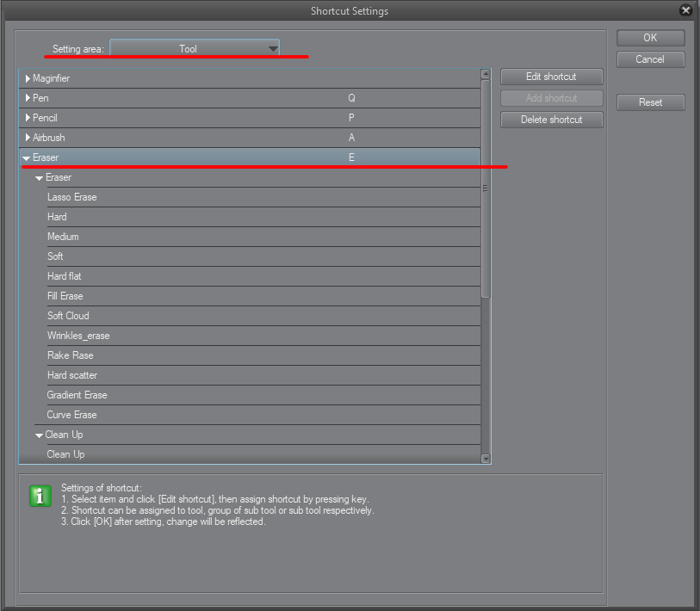Click the Delete shortcut button

[x=551, y=120]
